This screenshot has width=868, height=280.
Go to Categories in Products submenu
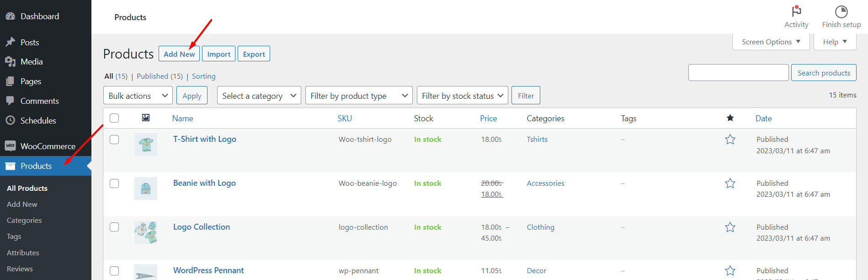(x=24, y=221)
